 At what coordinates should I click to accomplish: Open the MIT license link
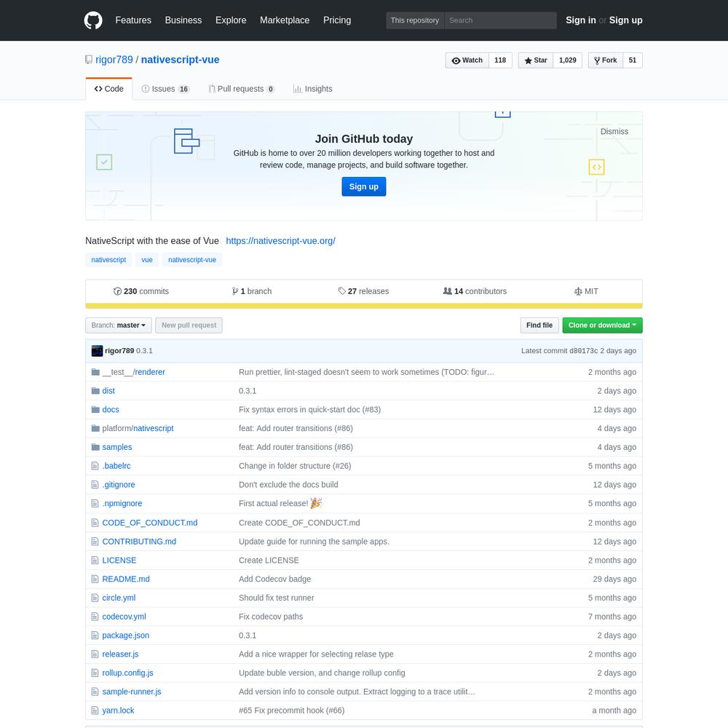(586, 292)
